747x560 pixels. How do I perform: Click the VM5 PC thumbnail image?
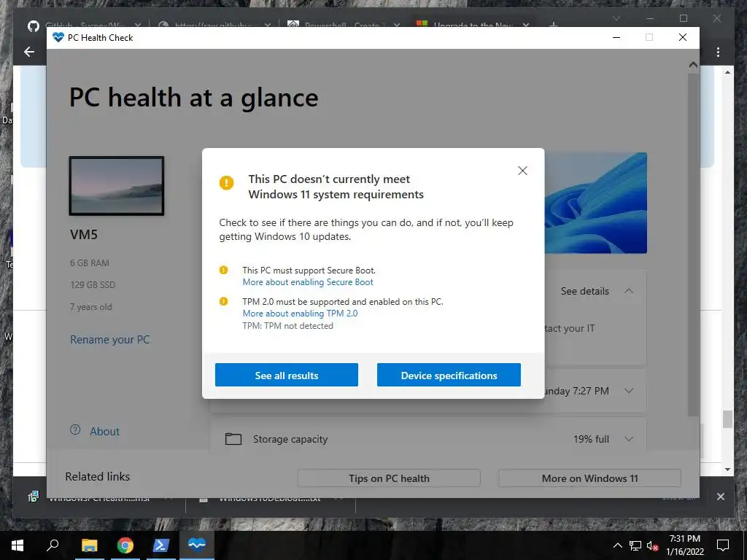pos(117,186)
